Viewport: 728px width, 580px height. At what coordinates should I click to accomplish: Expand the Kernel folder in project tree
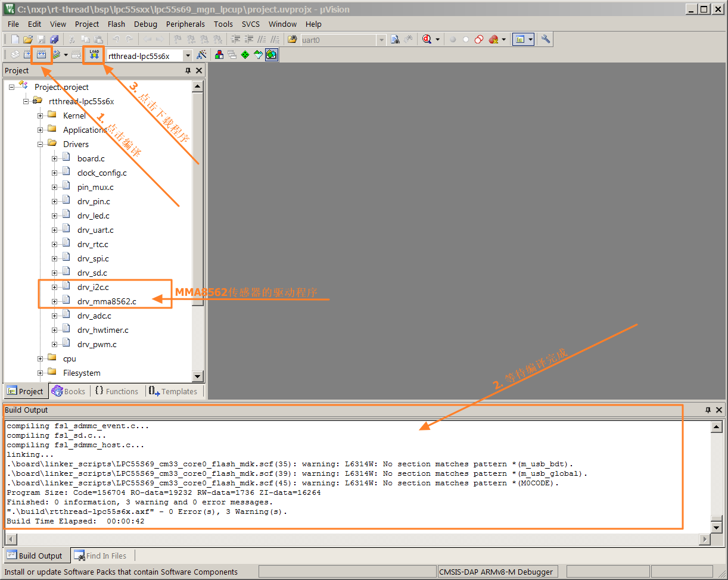coord(41,116)
